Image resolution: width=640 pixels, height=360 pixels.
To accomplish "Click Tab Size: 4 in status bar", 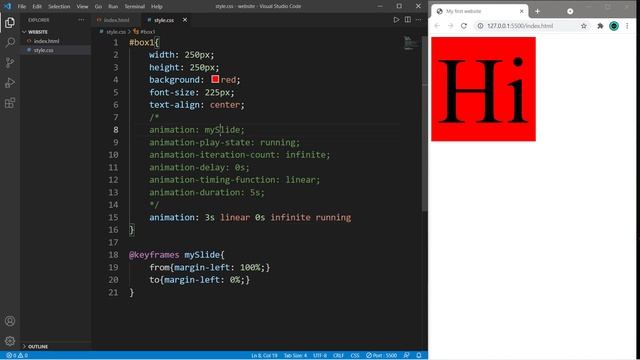I will (x=295, y=355).
